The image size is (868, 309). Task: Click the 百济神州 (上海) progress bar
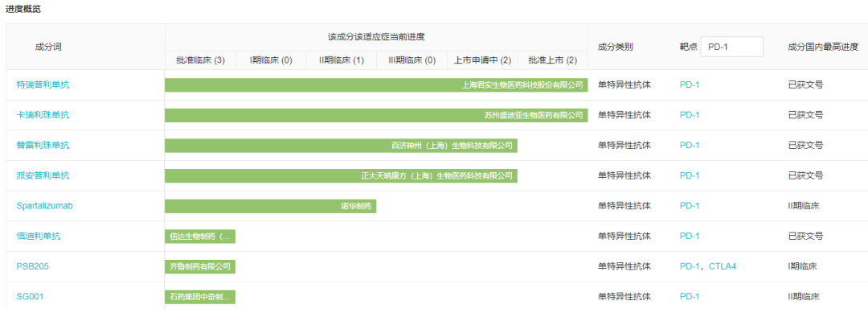(x=341, y=146)
